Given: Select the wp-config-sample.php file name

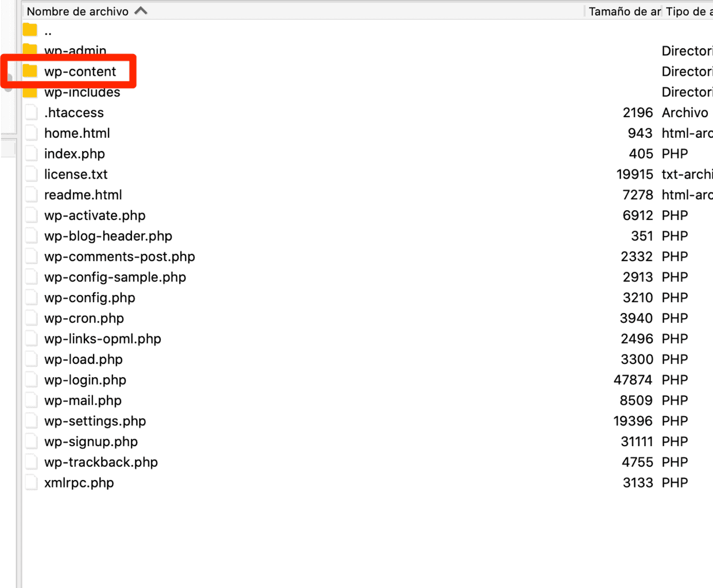Looking at the screenshot, I should click(115, 277).
